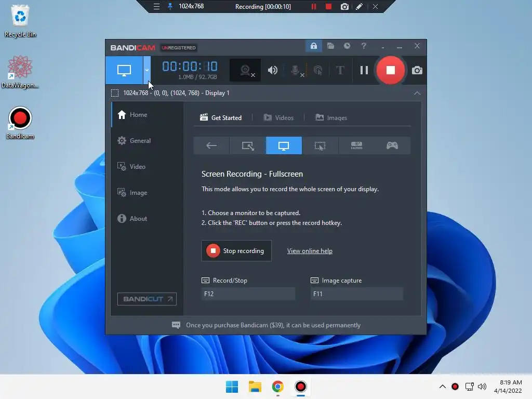Switch to the Videos tab

click(278, 118)
